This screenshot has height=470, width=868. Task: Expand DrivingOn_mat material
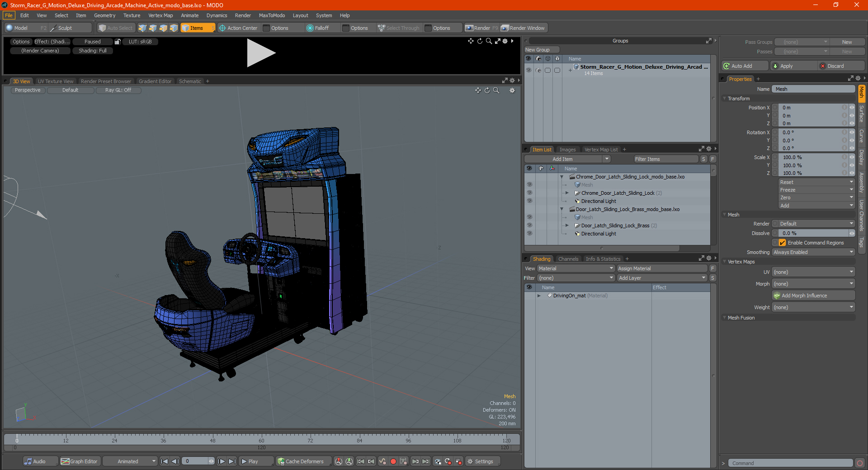click(539, 296)
